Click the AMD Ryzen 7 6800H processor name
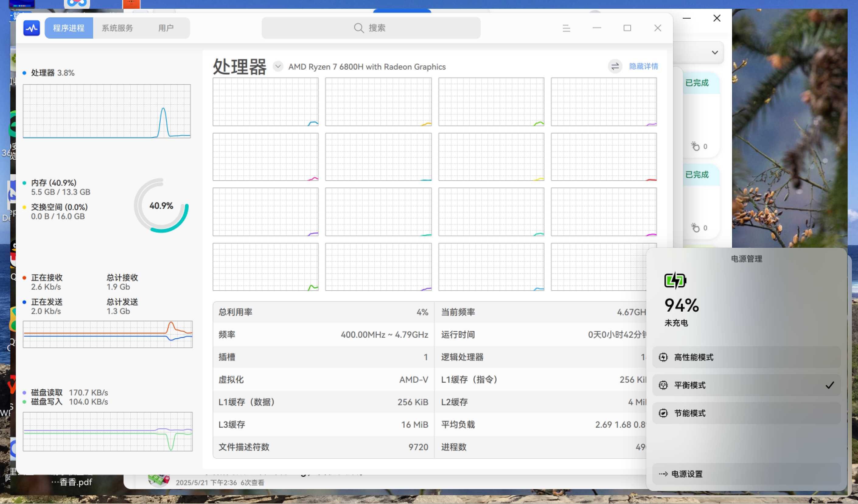 pos(367,67)
